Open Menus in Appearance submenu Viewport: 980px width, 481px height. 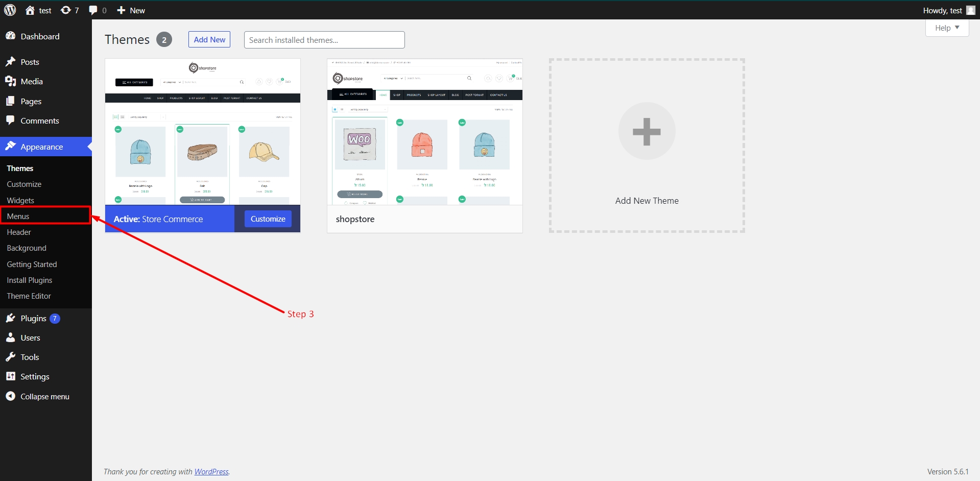18,216
